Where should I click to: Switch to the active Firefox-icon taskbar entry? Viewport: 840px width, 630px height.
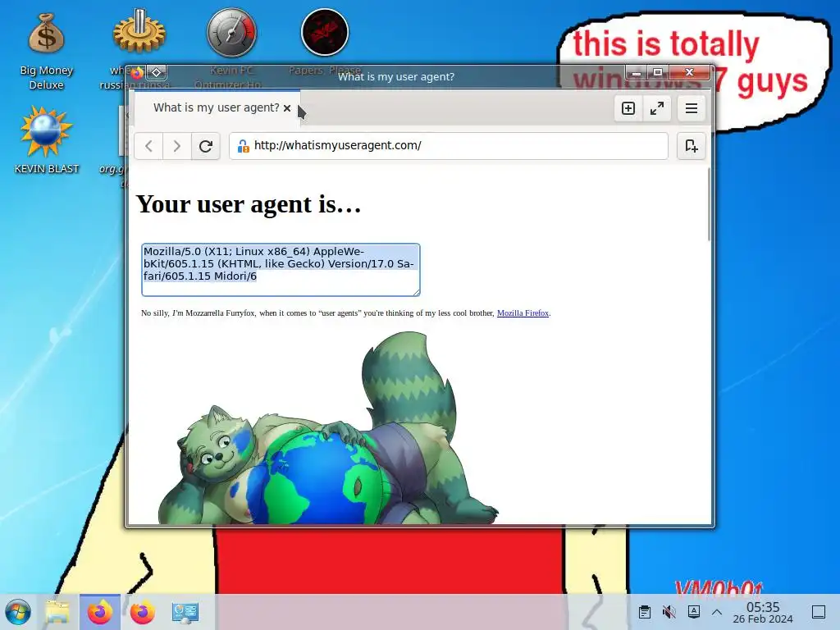100,612
